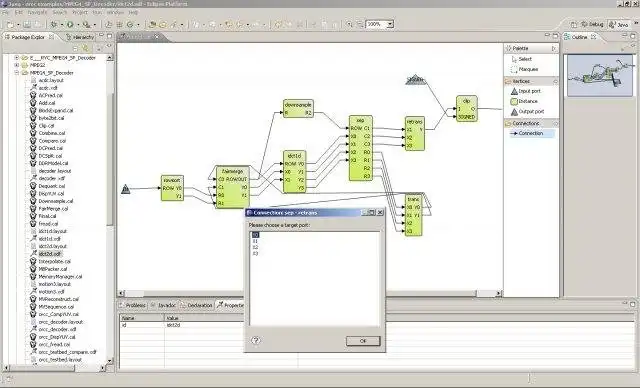
Task: Pick the Output port palette tool
Action: pos(528,111)
